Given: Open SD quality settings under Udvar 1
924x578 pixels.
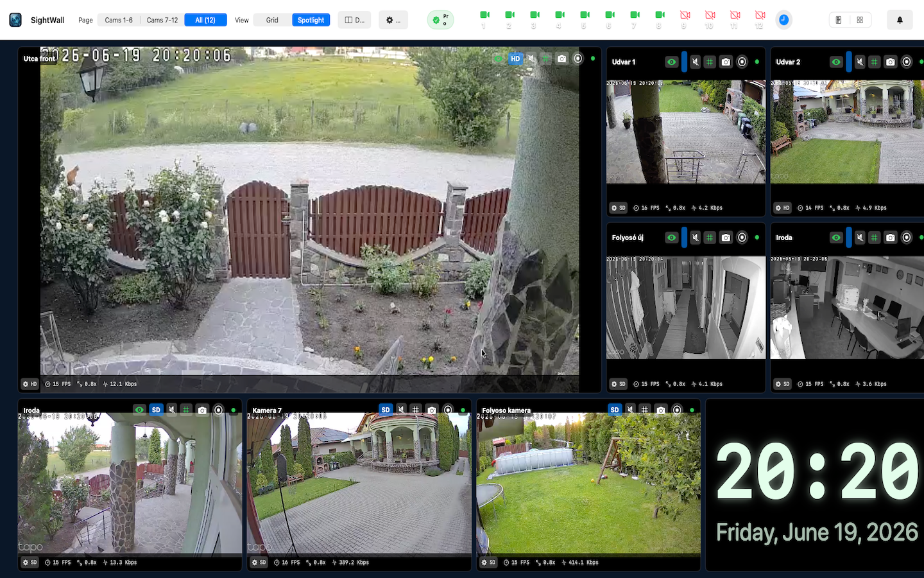Looking at the screenshot, I should pyautogui.click(x=619, y=208).
